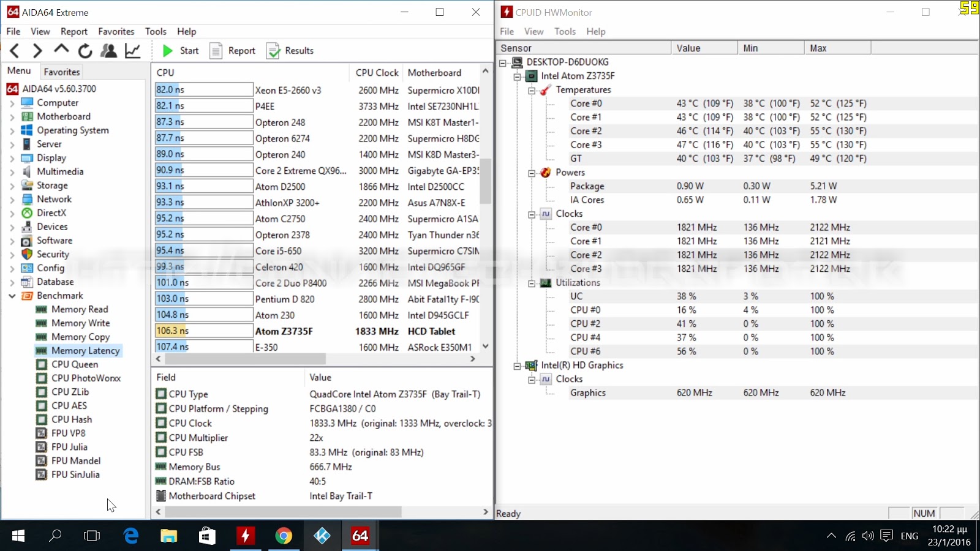Select CPU Queen benchmark
980x551 pixels.
click(x=75, y=364)
